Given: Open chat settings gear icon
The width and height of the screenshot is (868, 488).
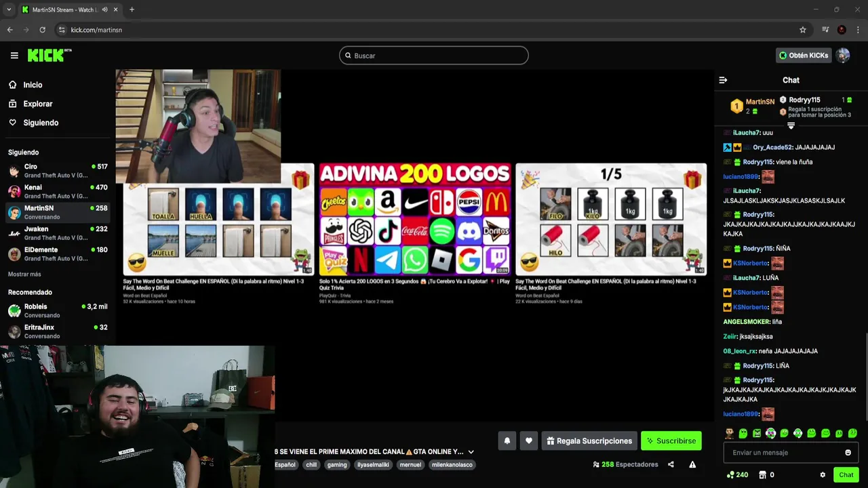Looking at the screenshot, I should [823, 475].
